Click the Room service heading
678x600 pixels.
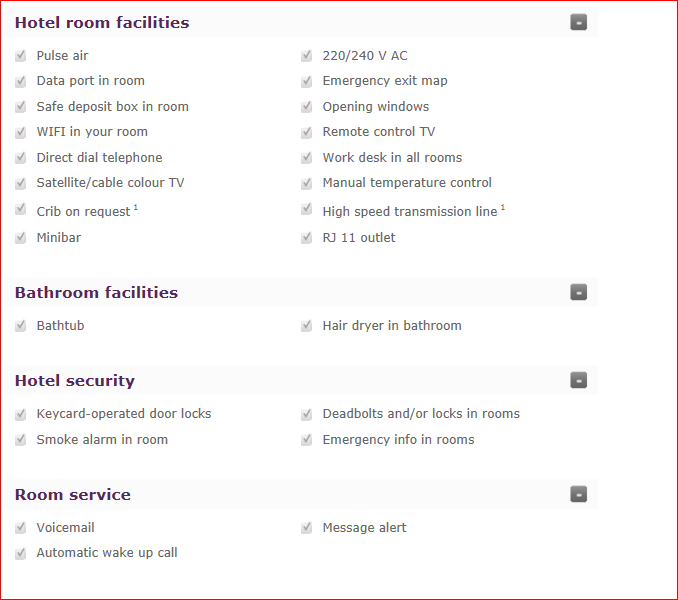click(x=73, y=495)
